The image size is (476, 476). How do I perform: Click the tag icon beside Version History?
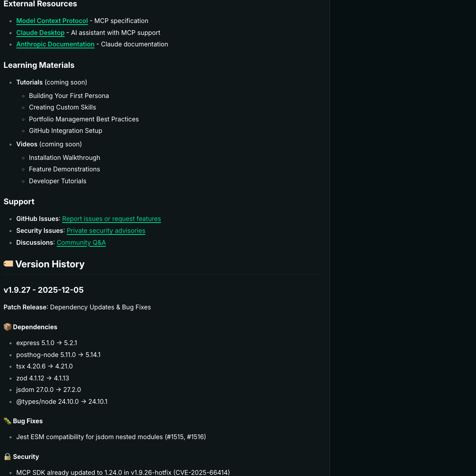[x=8, y=264]
